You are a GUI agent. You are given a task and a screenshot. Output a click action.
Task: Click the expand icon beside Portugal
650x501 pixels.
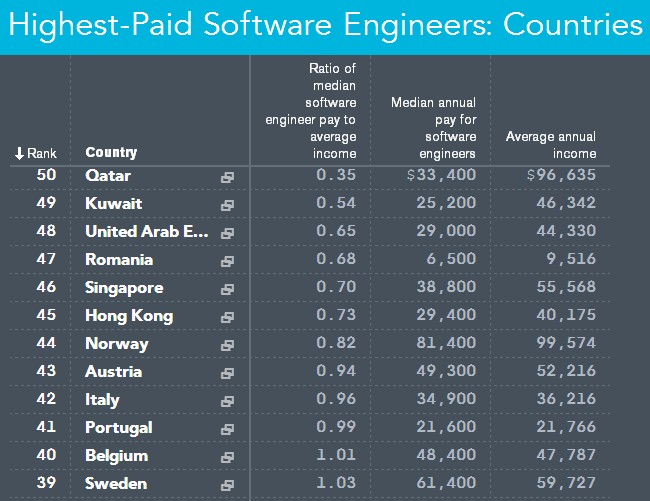click(x=228, y=429)
